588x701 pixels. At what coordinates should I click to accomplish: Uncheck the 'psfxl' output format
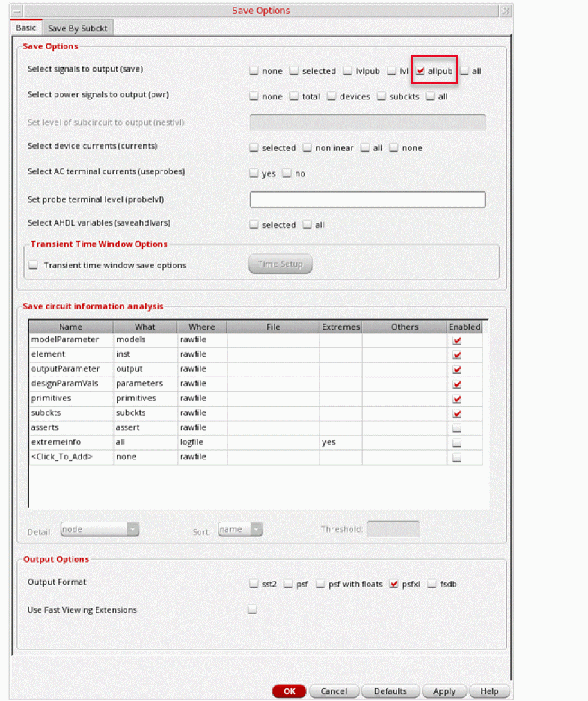[394, 584]
